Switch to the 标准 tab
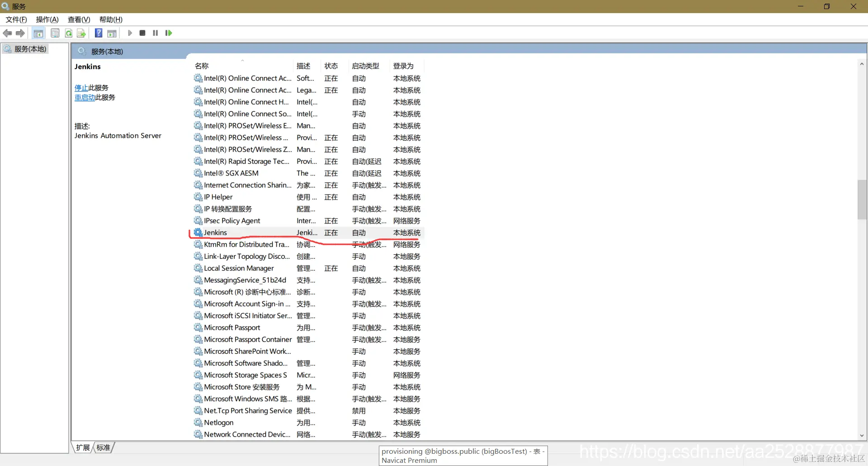868x466 pixels. click(104, 447)
